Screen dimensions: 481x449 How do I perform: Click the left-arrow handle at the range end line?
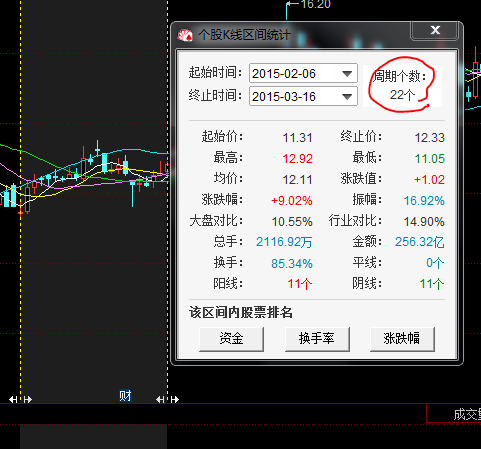(160, 399)
